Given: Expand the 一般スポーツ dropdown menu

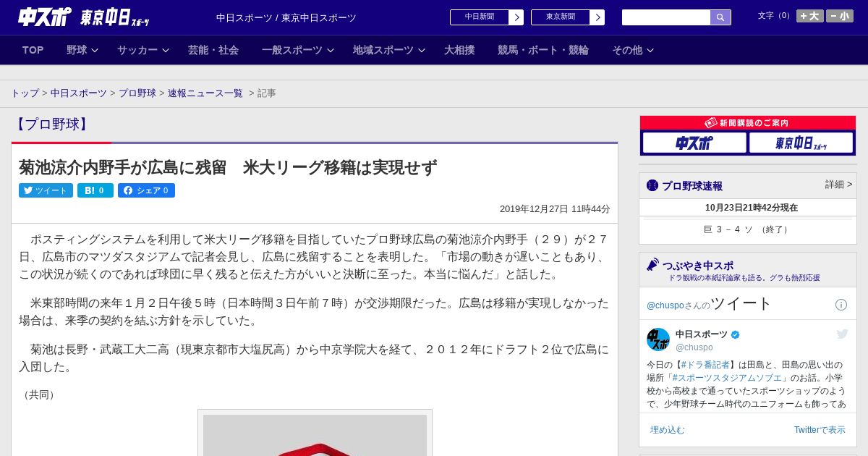Looking at the screenshot, I should coord(298,50).
